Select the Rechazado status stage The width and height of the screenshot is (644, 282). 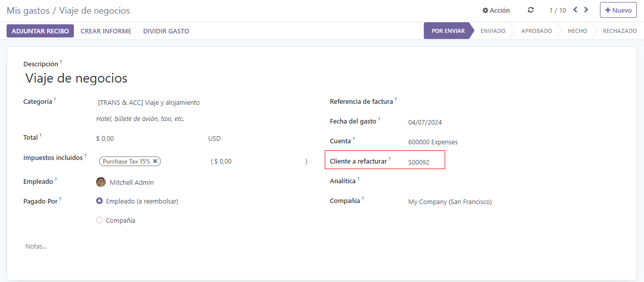tap(620, 31)
